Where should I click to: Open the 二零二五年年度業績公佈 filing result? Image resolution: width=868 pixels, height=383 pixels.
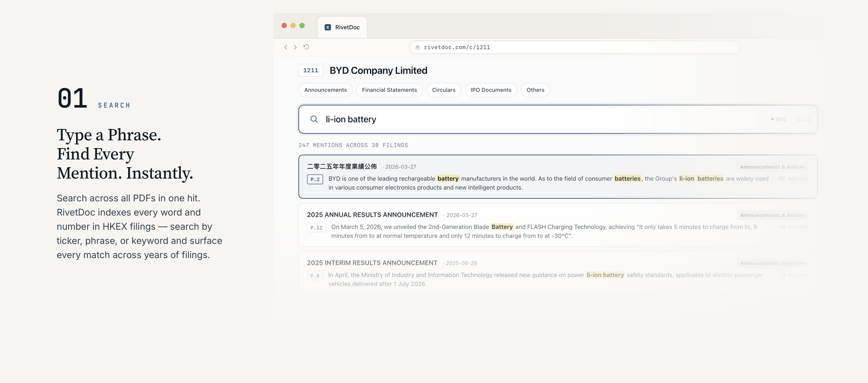click(558, 176)
